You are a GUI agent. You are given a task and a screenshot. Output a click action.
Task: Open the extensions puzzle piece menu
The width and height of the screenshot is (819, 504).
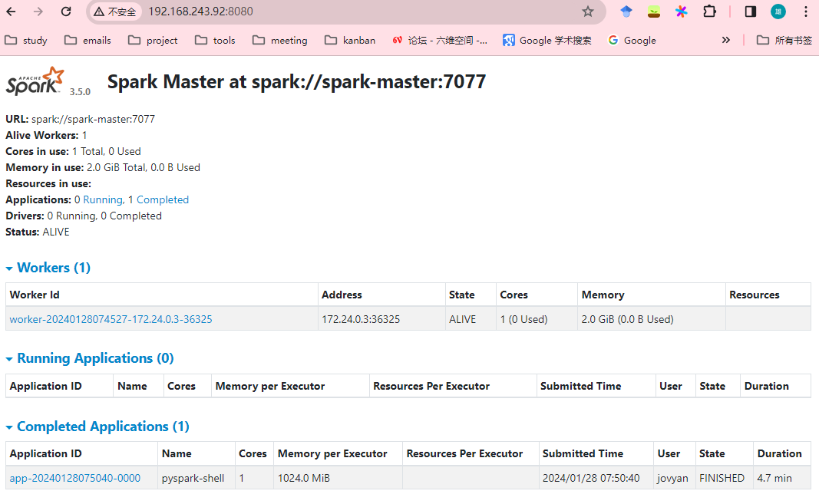tap(709, 12)
